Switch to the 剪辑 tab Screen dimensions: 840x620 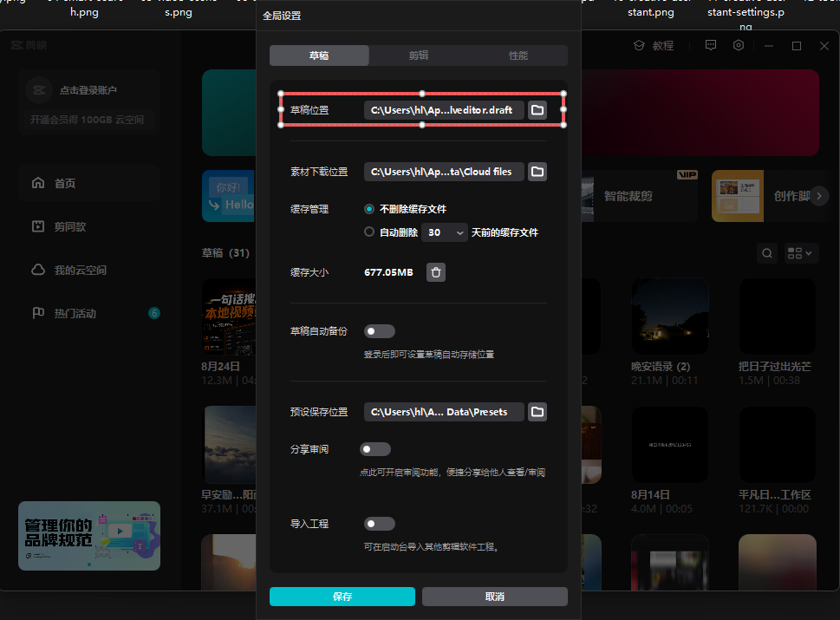(x=419, y=55)
